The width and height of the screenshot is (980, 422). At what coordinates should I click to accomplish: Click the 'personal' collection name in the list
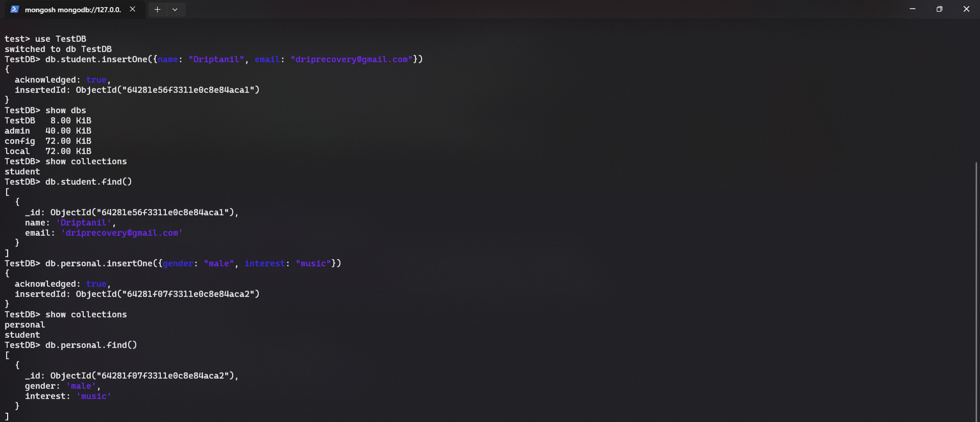(x=24, y=325)
